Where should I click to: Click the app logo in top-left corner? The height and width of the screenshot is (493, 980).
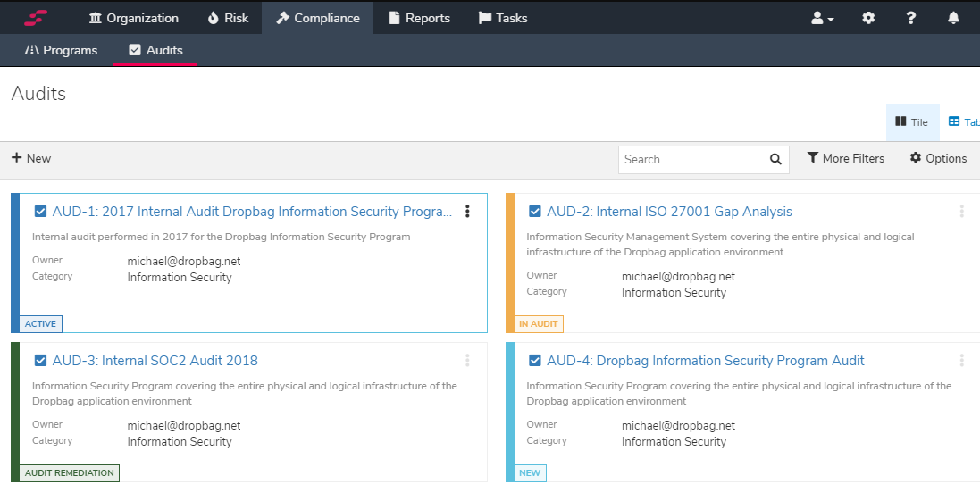pyautogui.click(x=36, y=18)
